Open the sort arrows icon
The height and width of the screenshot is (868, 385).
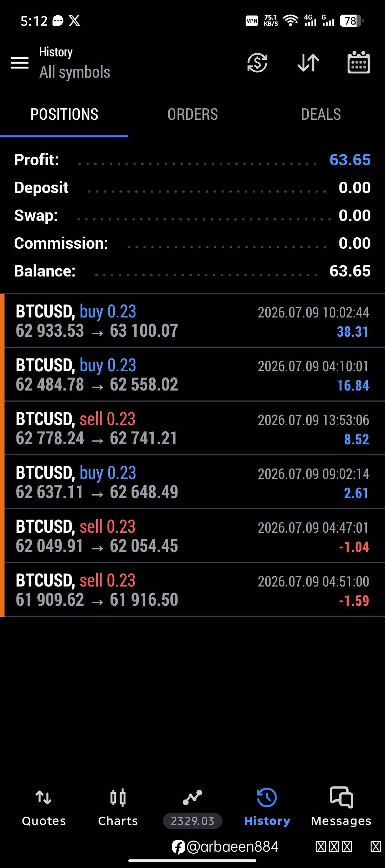pos(308,63)
